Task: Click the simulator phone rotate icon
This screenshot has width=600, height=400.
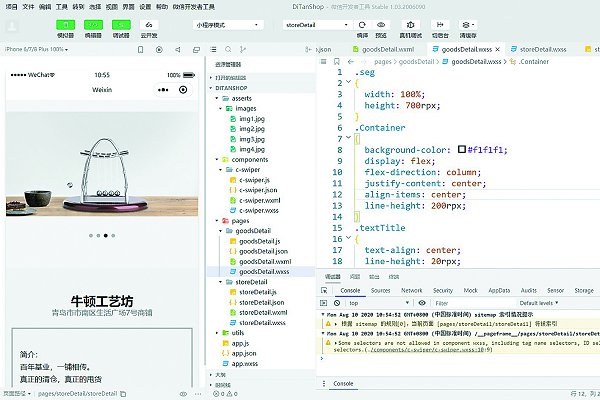Action: (140, 49)
